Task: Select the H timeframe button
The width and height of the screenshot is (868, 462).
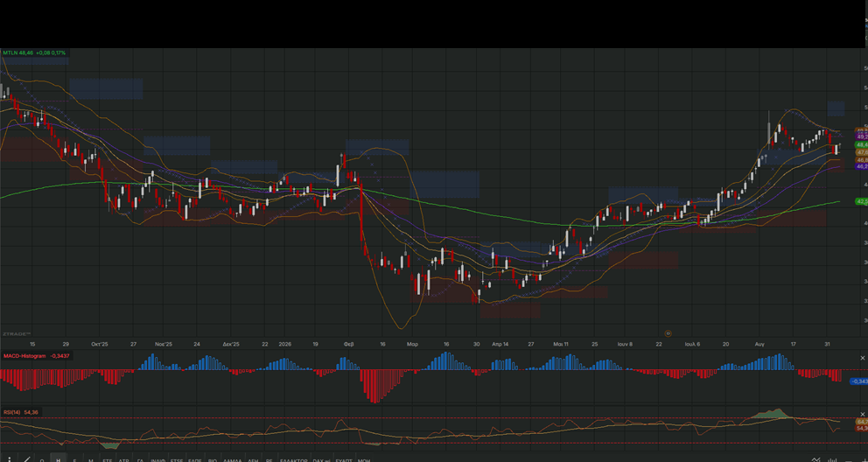Action: [x=58, y=459]
